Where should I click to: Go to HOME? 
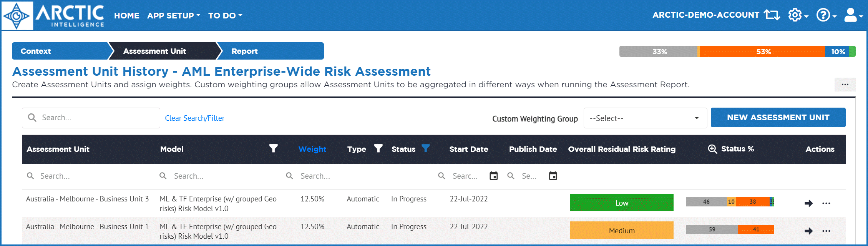pos(127,16)
